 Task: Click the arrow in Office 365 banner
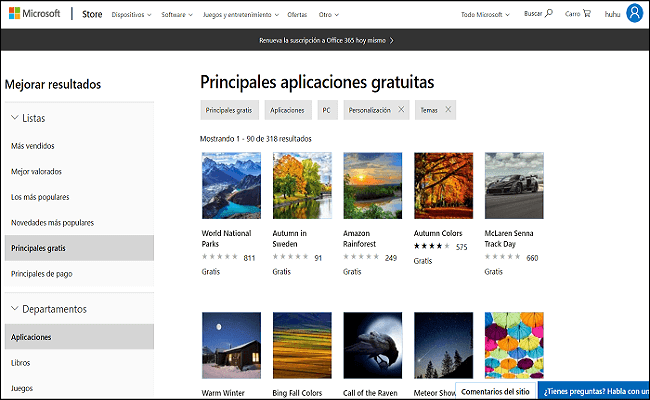[x=392, y=40]
